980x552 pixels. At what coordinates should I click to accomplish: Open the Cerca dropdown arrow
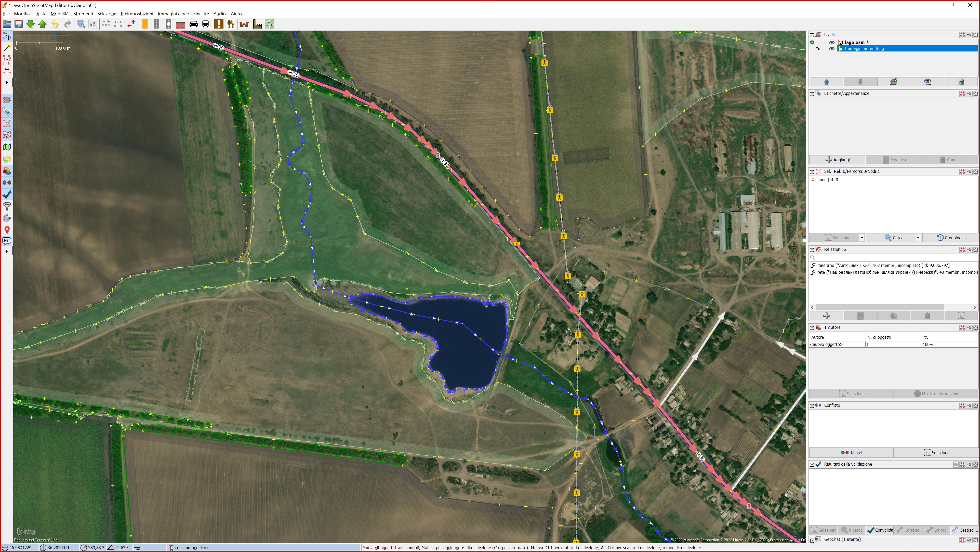(918, 238)
